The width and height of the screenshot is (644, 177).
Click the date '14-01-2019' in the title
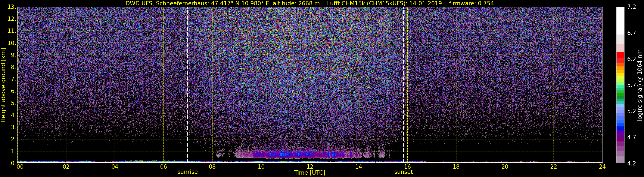(426, 3)
